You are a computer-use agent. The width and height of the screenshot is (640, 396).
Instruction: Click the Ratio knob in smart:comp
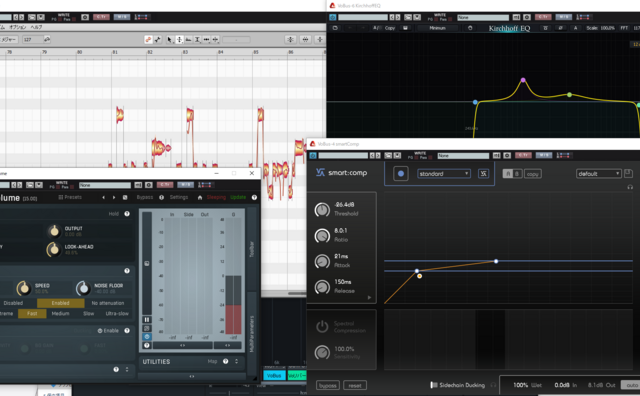(322, 236)
